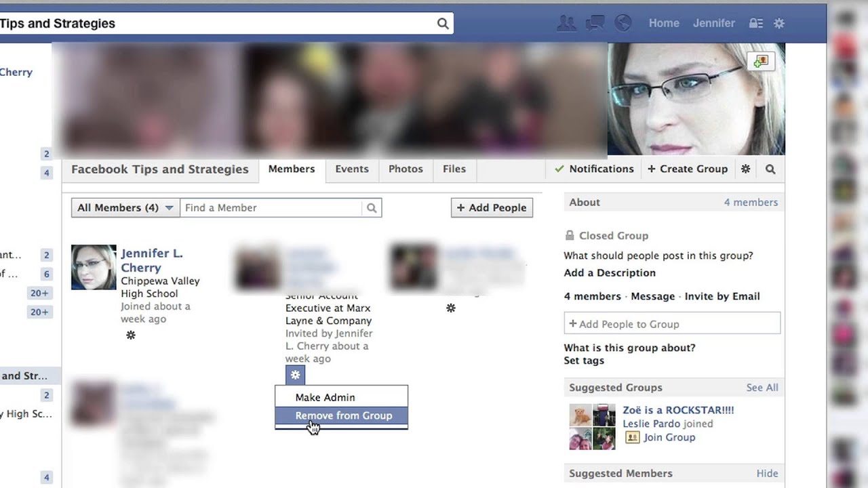The height and width of the screenshot is (488, 868).
Task: Click the Join Group link
Action: pos(669,437)
